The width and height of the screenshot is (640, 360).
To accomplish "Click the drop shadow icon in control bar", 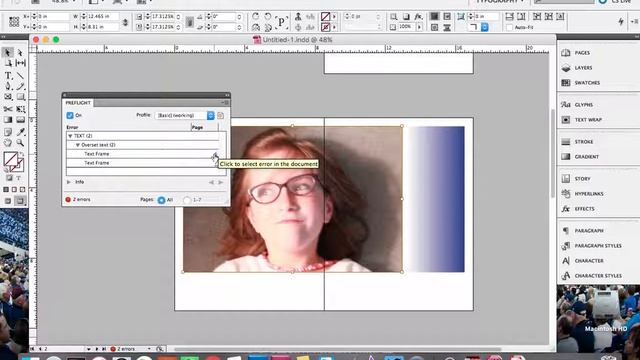I will [406, 17].
